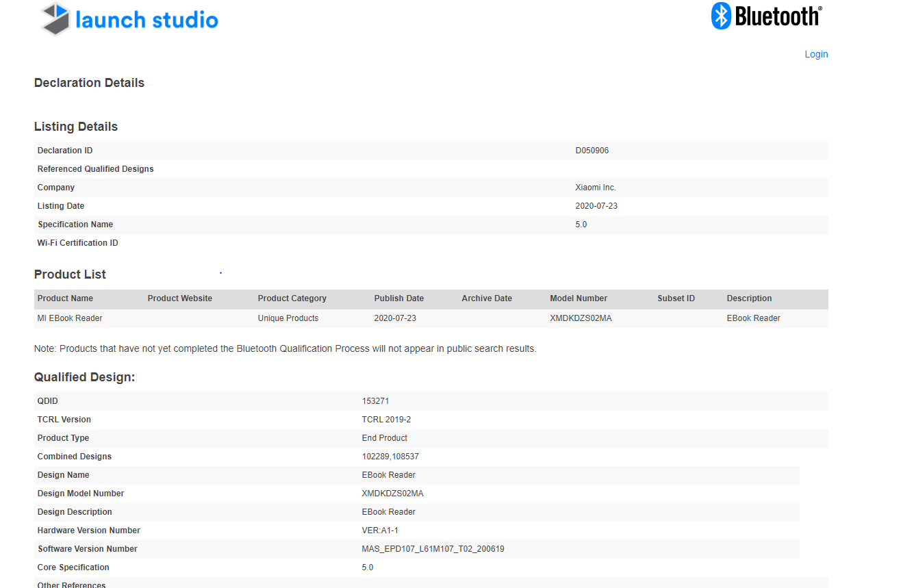Click the Description column header
The image size is (901, 588).
749,298
